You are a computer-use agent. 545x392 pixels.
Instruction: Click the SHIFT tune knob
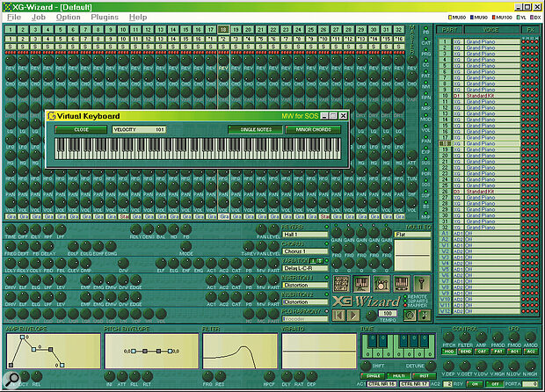366,366
